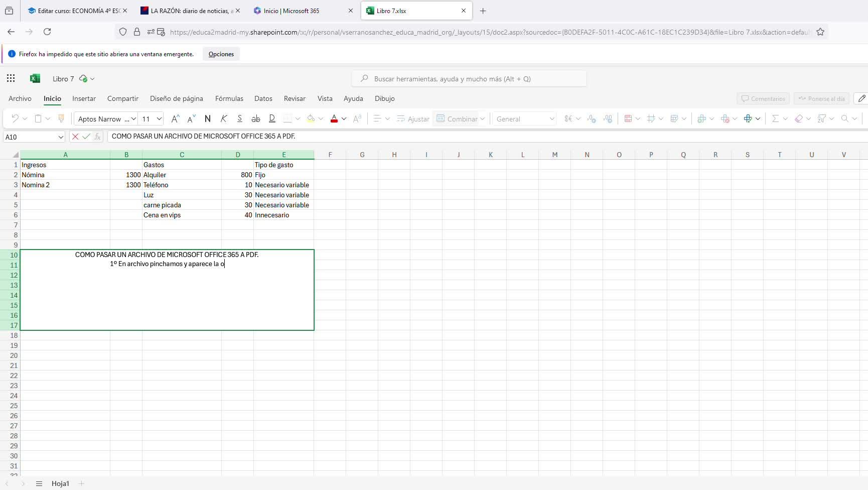Open the font name dropdown Aptos Narrow

133,119
